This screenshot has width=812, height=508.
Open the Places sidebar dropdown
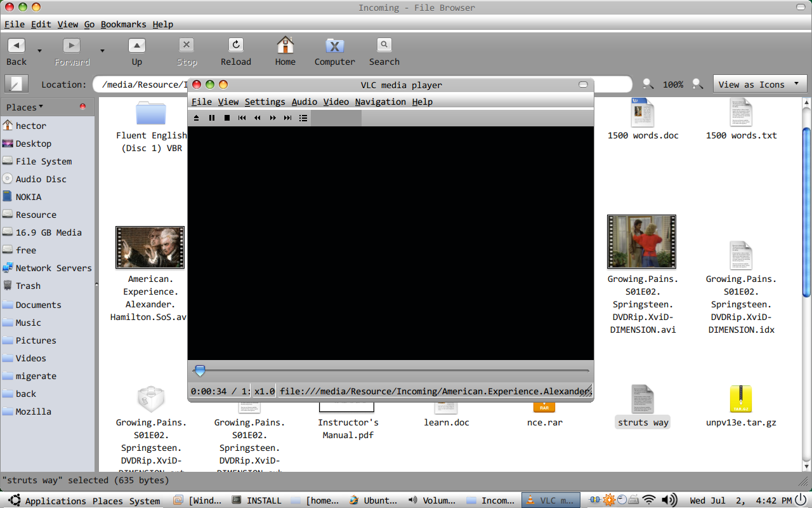click(x=25, y=107)
